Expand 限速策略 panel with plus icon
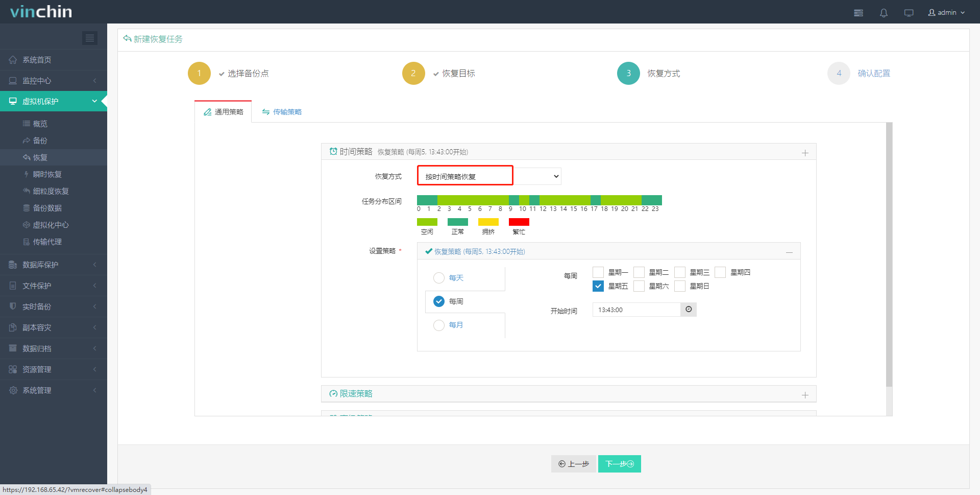The width and height of the screenshot is (980, 495). 805,395
